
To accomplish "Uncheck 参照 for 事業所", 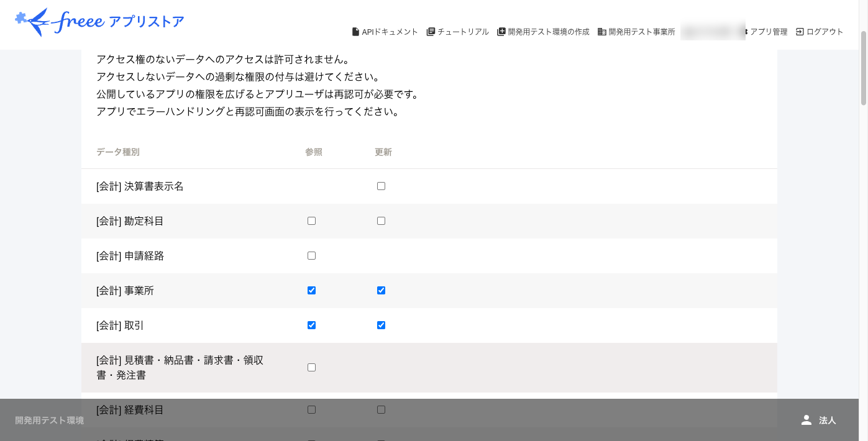I will tap(311, 291).
